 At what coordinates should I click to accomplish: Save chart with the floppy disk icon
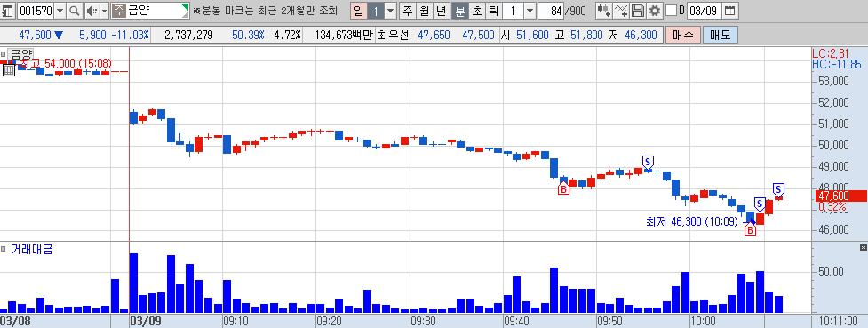pos(638,10)
